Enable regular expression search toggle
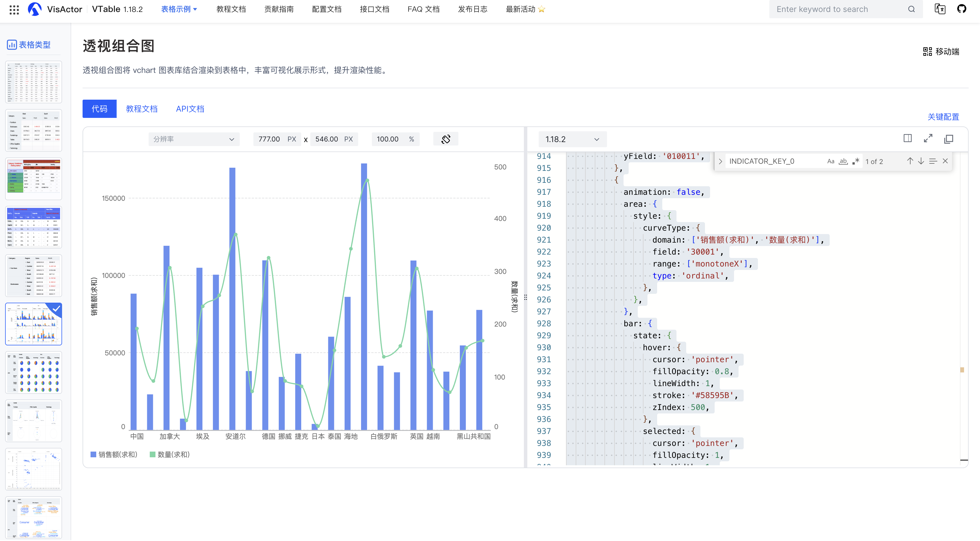 856,161
